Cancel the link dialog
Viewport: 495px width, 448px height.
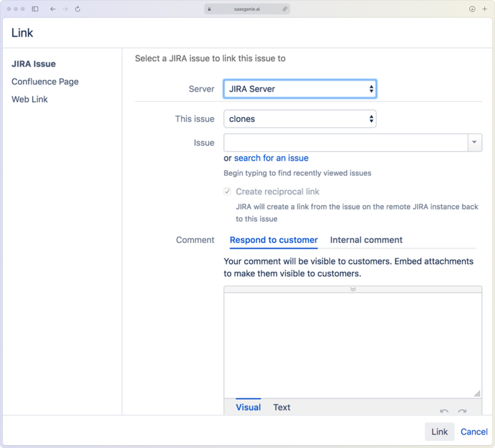(x=474, y=431)
